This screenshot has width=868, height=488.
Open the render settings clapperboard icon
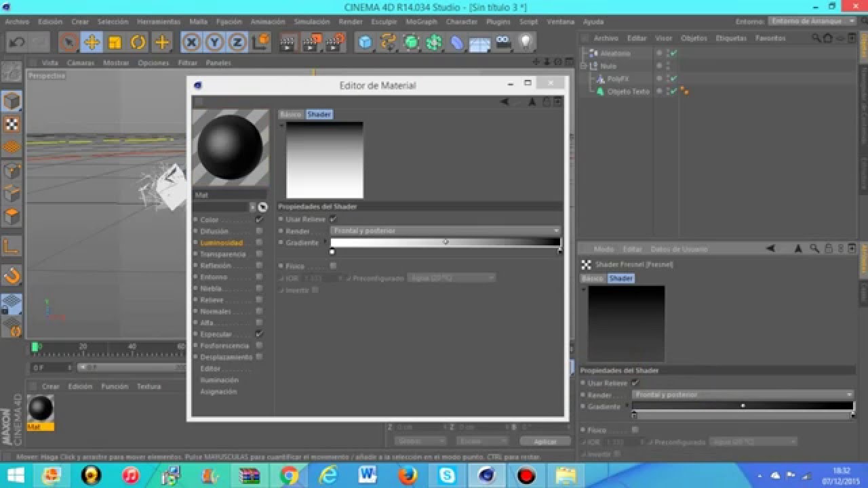pos(334,43)
